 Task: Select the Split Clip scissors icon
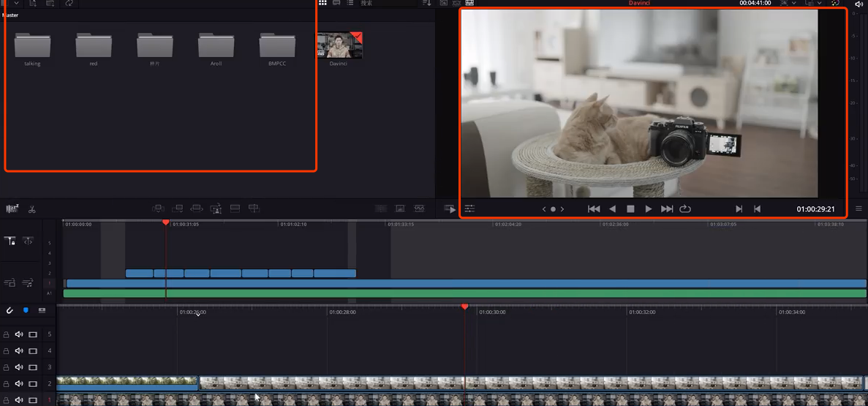click(32, 209)
